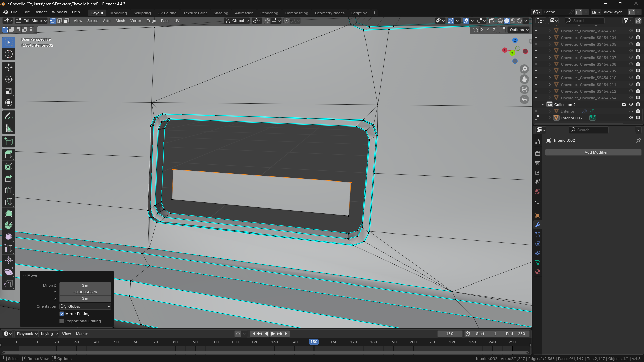Open the Playback dropdown
The width and height of the screenshot is (644, 362).
pyautogui.click(x=27, y=334)
